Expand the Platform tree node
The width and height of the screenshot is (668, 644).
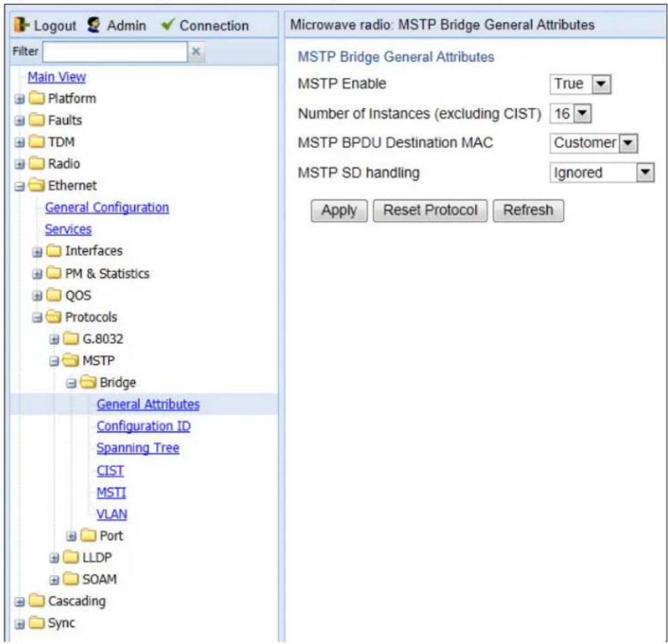[20, 99]
